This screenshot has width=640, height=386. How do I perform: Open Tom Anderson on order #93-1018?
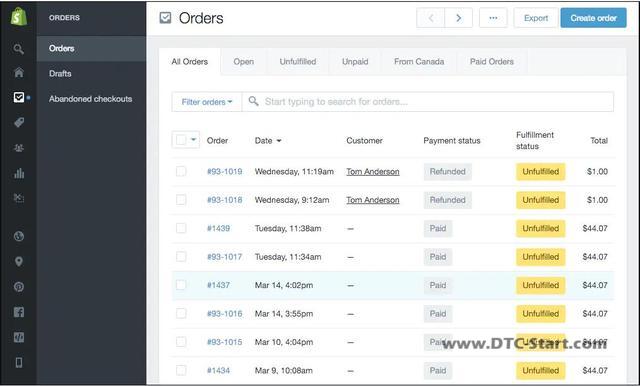[373, 200]
